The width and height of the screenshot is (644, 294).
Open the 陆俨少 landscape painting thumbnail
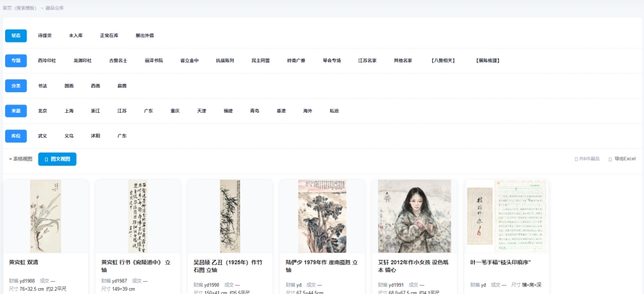pos(323,216)
